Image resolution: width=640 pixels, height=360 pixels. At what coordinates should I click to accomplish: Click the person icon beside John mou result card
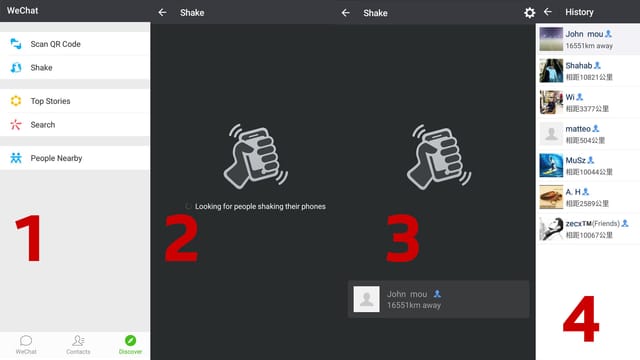coord(437,293)
